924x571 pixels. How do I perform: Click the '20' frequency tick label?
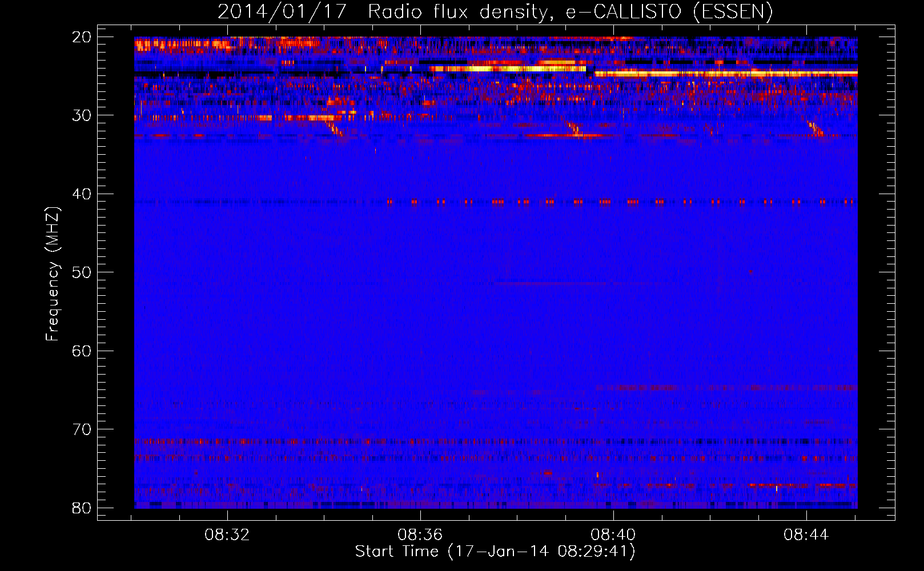coord(82,37)
